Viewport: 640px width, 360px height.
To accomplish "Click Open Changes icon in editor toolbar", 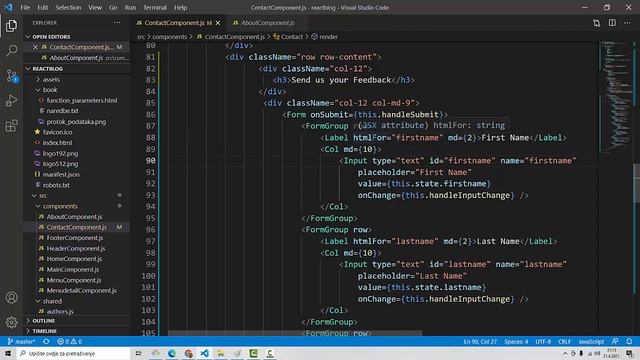I will point(596,23).
